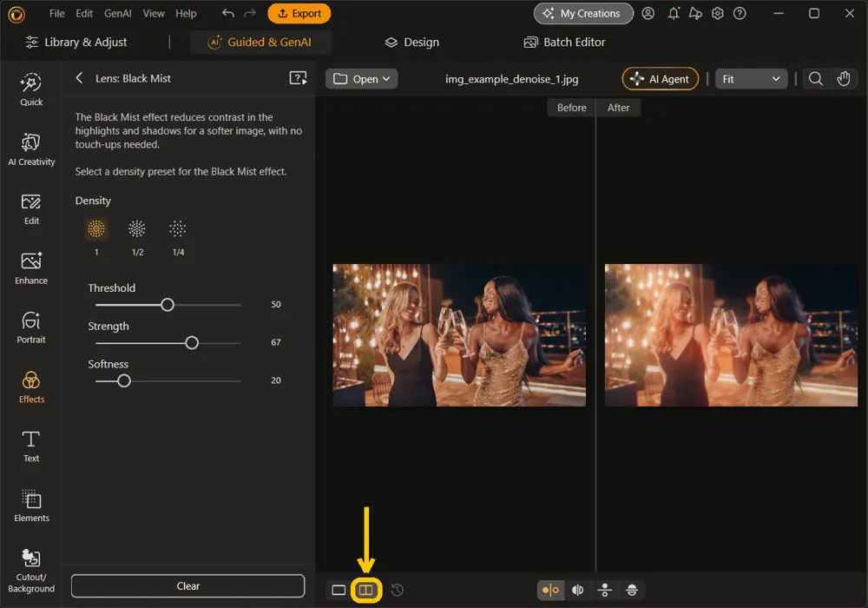868x608 pixels.
Task: Open the View menu
Action: point(154,13)
